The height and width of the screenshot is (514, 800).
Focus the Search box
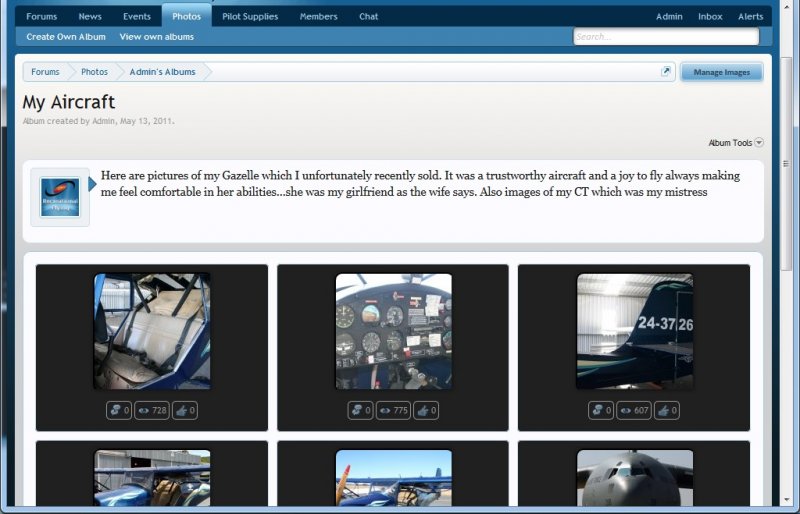tap(666, 37)
